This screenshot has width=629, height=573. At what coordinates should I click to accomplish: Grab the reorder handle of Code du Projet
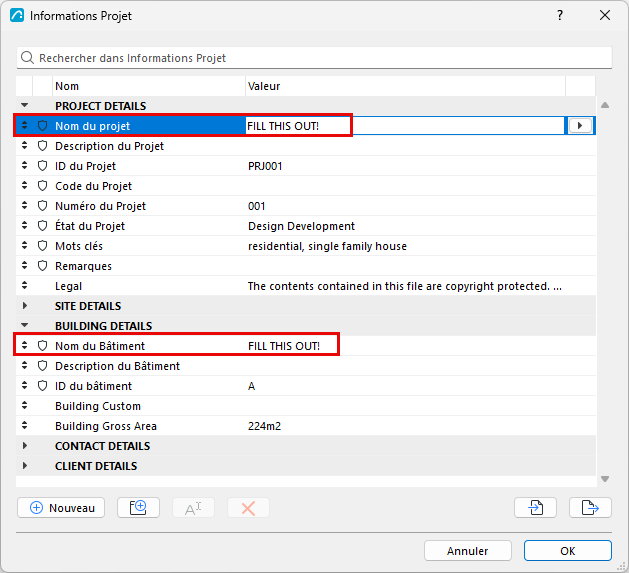(24, 185)
